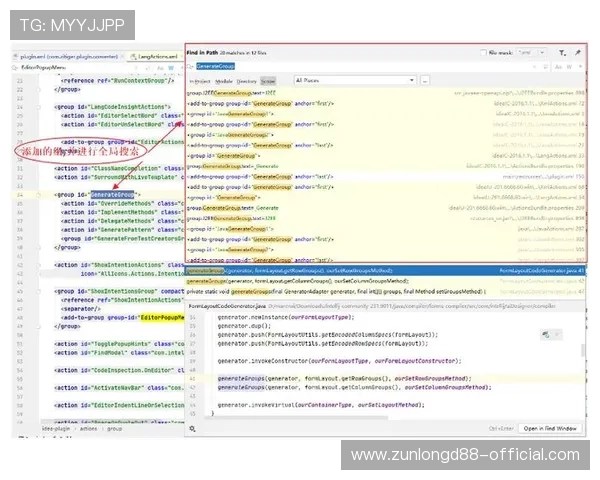Enable the File mask checkbox
The width and height of the screenshot is (600, 480).
pyautogui.click(x=482, y=52)
